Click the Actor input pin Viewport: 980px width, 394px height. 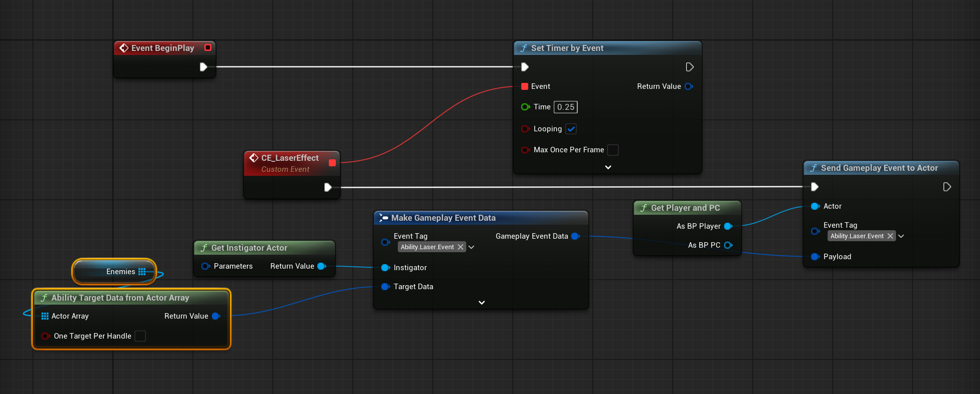tap(815, 206)
